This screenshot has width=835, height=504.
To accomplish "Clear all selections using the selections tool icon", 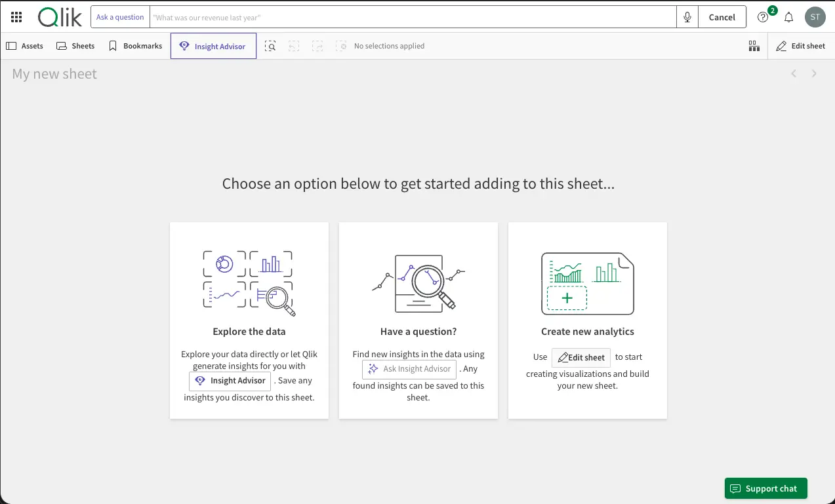I will [x=341, y=46].
